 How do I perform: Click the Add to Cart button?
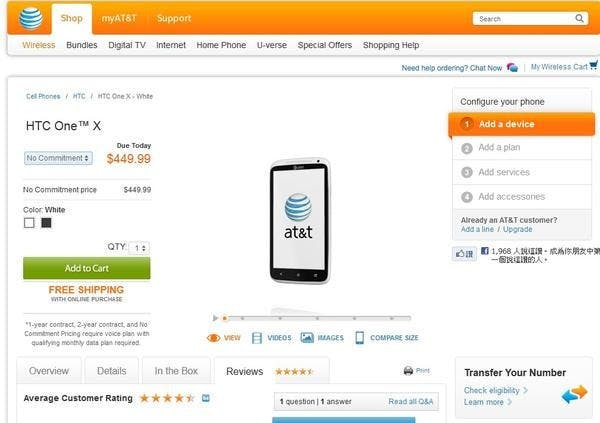87,268
